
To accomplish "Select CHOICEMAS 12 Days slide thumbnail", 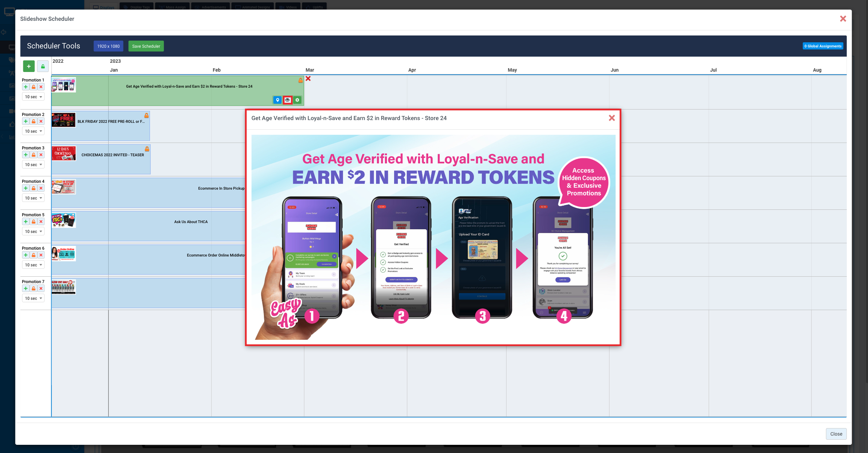I will tap(64, 153).
